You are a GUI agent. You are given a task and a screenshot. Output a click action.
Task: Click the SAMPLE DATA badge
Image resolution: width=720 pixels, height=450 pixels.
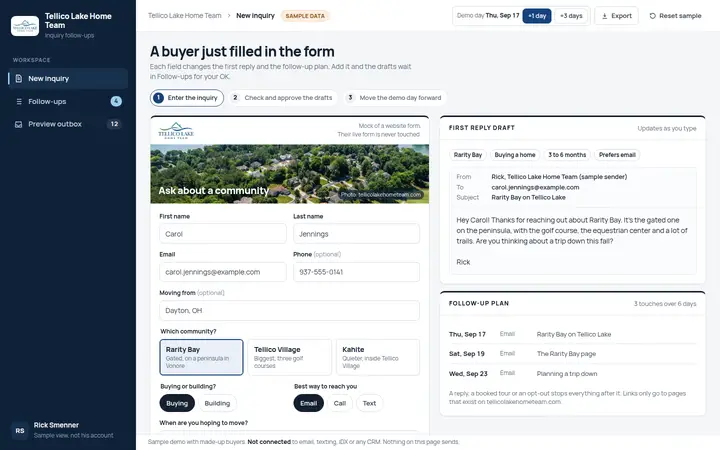(305, 16)
